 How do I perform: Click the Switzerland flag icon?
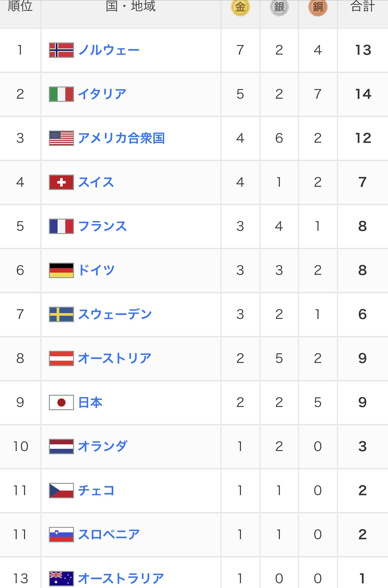(61, 182)
